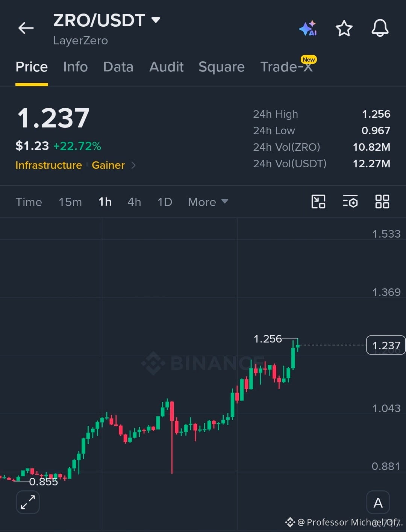Go to the Square tab
The image size is (406, 532).
point(221,67)
